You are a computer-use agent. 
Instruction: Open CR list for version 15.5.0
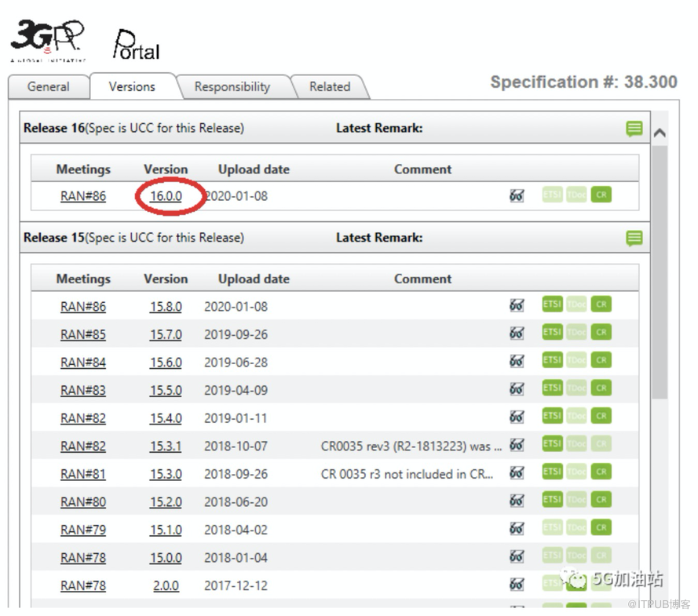(x=601, y=388)
